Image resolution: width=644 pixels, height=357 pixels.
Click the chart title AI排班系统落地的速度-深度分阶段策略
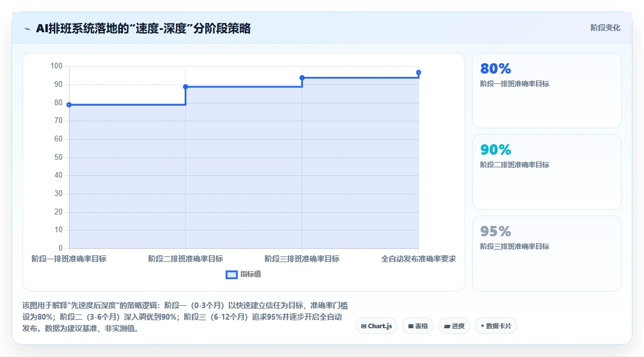(143, 28)
